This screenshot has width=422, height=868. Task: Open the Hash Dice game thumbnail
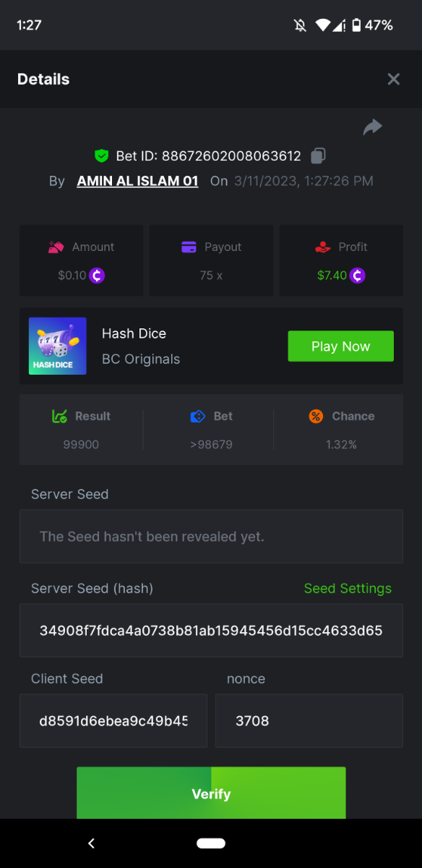pyautogui.click(x=58, y=346)
